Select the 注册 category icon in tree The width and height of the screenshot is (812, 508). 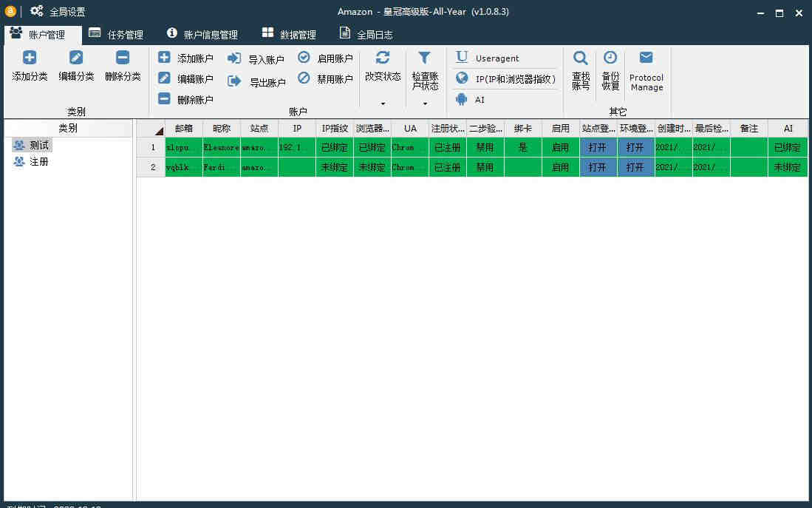click(19, 162)
